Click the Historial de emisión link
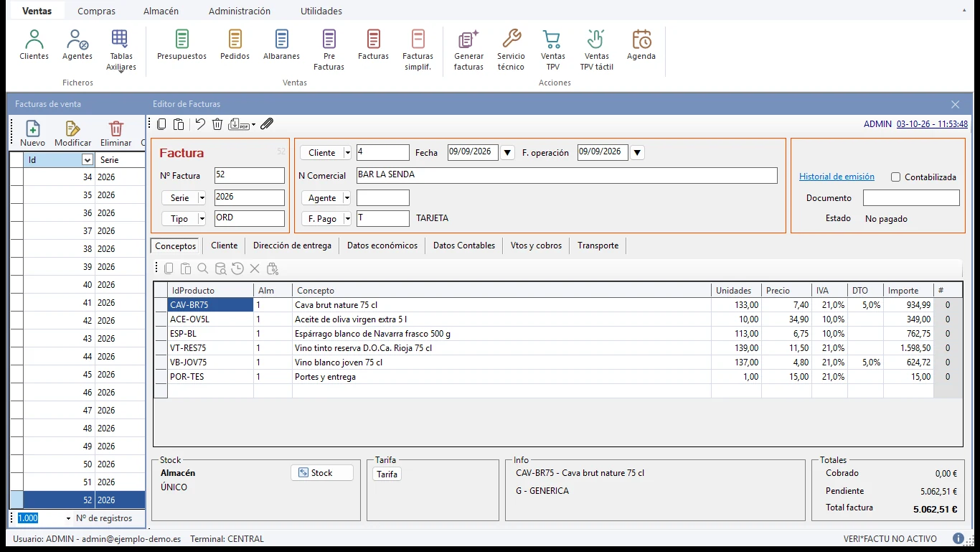 (x=837, y=177)
